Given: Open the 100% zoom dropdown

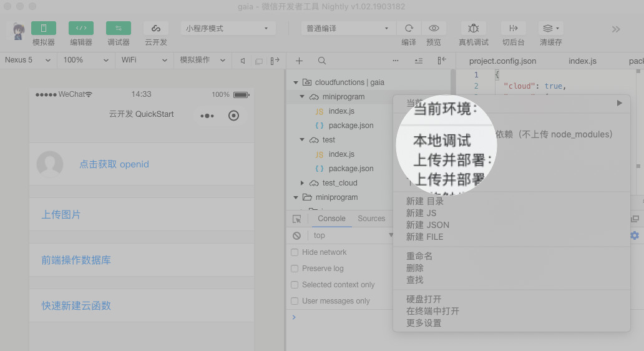Looking at the screenshot, I should 86,61.
